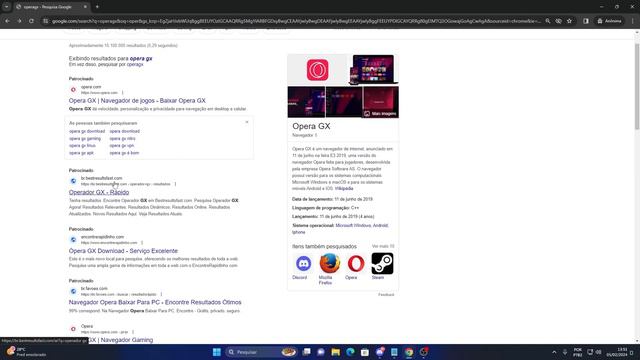Click the browser forward arrow
This screenshot has height=360, width=640.
pos(19,21)
